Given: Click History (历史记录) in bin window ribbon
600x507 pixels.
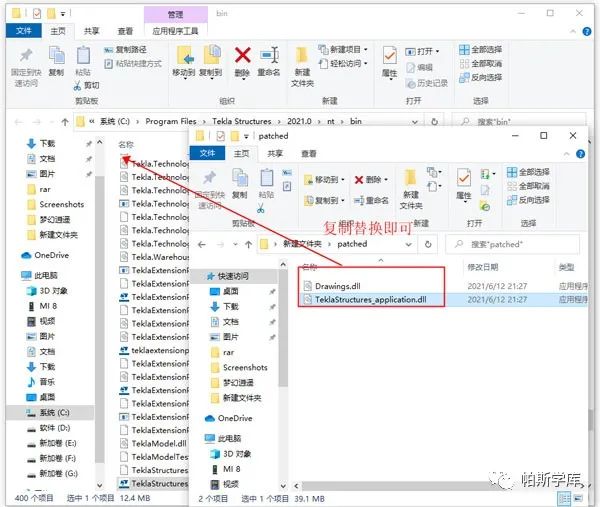Looking at the screenshot, I should pyautogui.click(x=427, y=83).
